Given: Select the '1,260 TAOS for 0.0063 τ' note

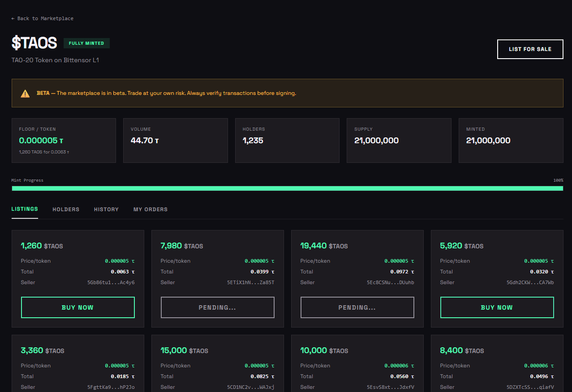Looking at the screenshot, I should pos(44,152).
